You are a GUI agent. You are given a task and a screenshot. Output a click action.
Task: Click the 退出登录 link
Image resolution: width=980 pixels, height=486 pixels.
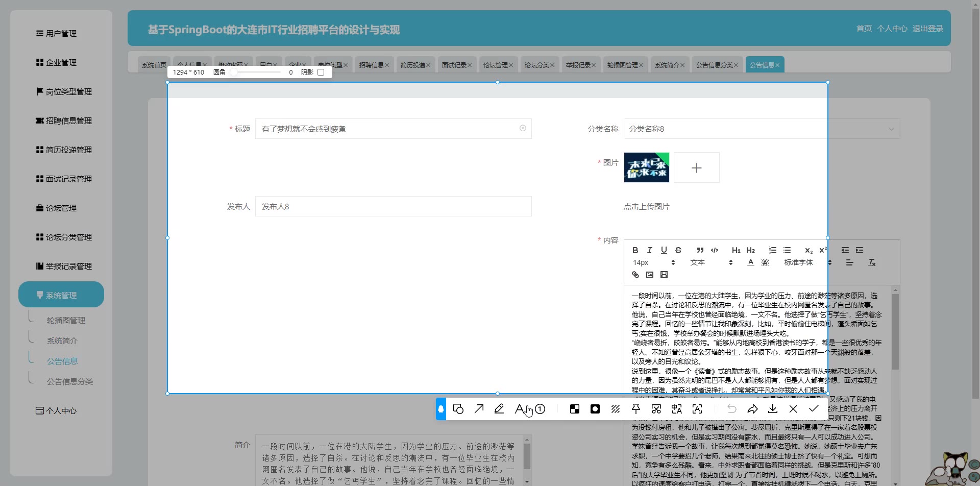(x=927, y=29)
